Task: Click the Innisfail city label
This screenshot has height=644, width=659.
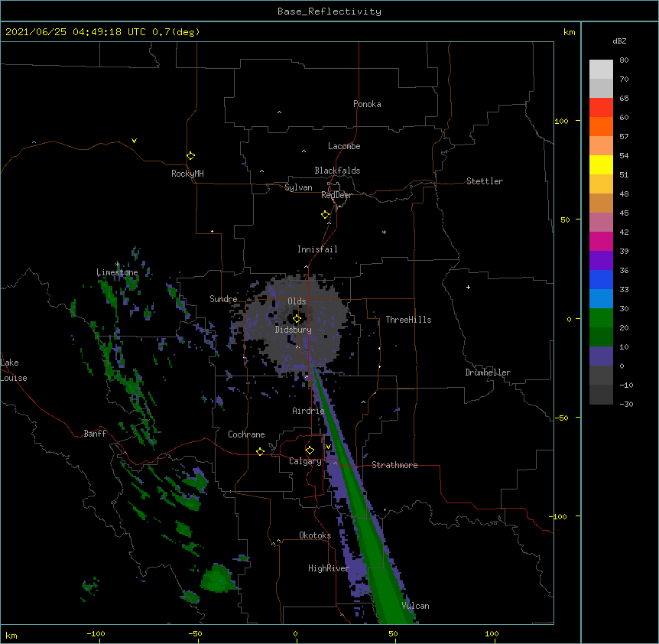Action: tap(317, 249)
